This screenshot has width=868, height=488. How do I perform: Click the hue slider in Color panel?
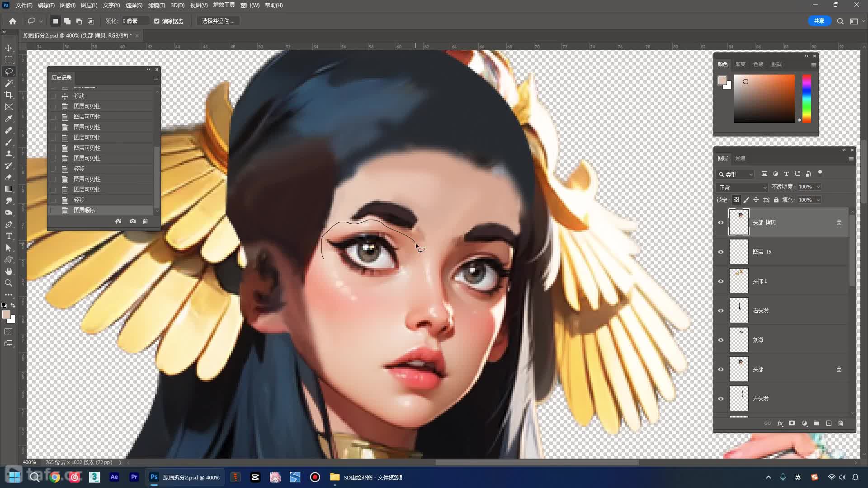click(807, 99)
